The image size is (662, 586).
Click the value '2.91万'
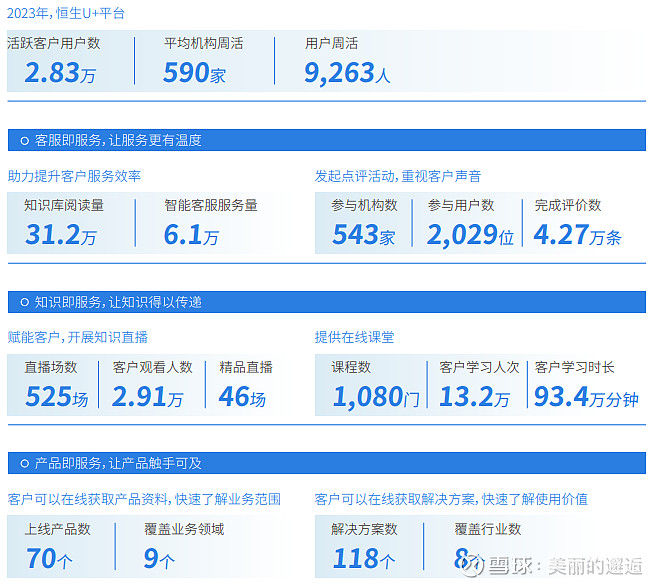pos(147,396)
